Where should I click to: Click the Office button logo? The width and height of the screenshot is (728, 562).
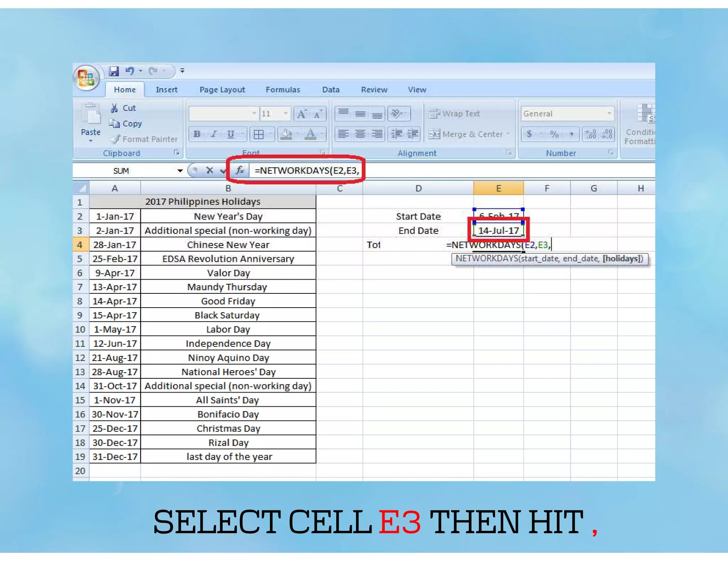[86, 77]
